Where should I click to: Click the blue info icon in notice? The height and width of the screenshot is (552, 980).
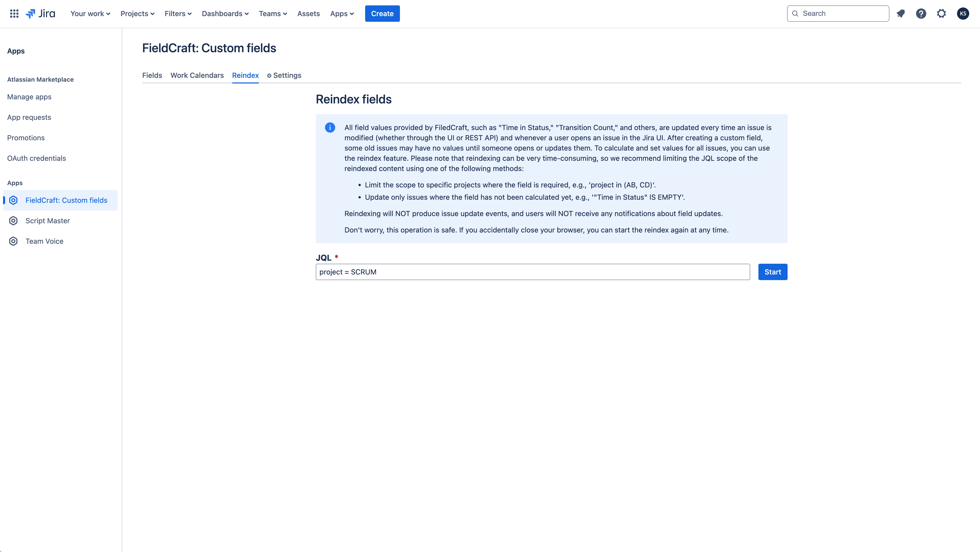(330, 128)
